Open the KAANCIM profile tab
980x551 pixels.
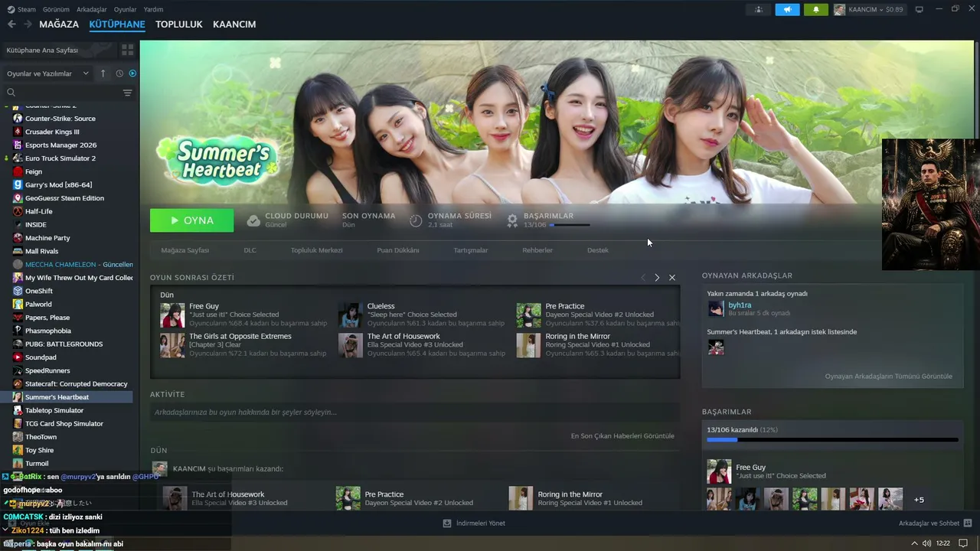[234, 24]
